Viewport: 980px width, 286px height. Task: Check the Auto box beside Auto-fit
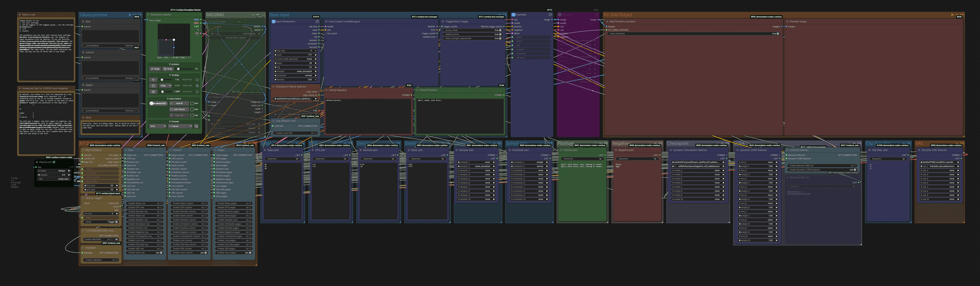point(192,103)
